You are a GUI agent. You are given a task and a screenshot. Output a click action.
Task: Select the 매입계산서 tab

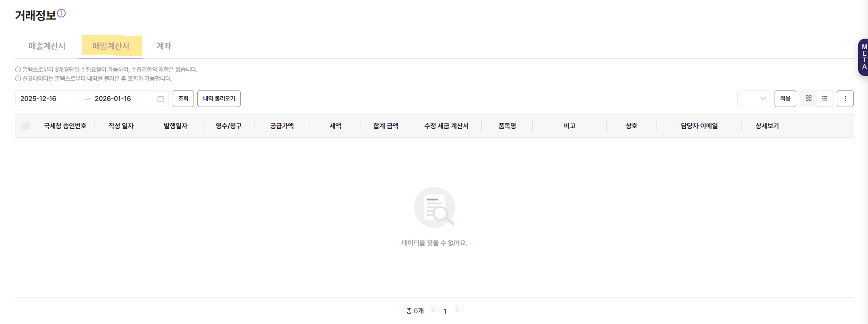click(x=111, y=46)
